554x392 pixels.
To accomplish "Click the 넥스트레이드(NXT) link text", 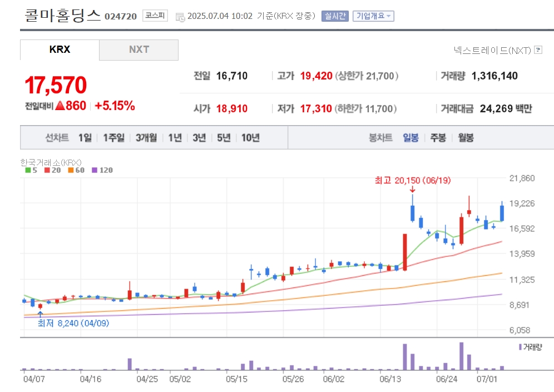I will click(492, 50).
